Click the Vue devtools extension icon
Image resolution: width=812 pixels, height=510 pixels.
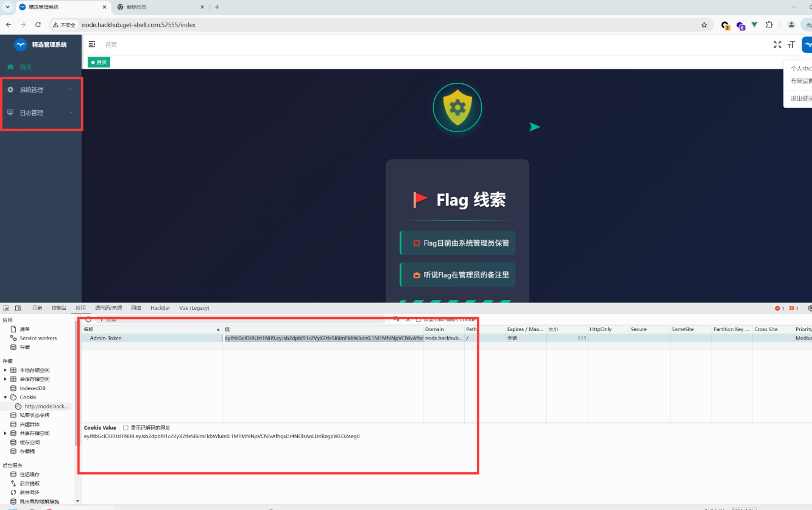pos(754,25)
